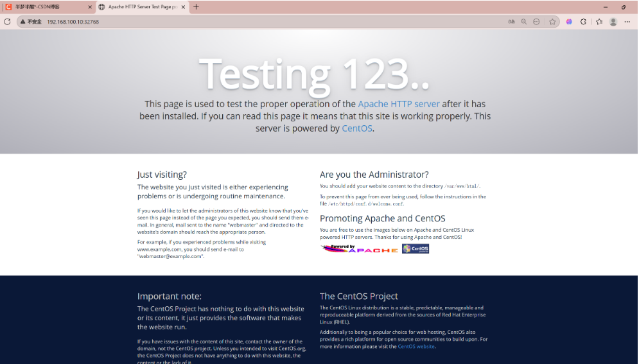Viewport: 639px width, 364px height.
Task: Close the CSDN blog tab
Action: click(90, 7)
